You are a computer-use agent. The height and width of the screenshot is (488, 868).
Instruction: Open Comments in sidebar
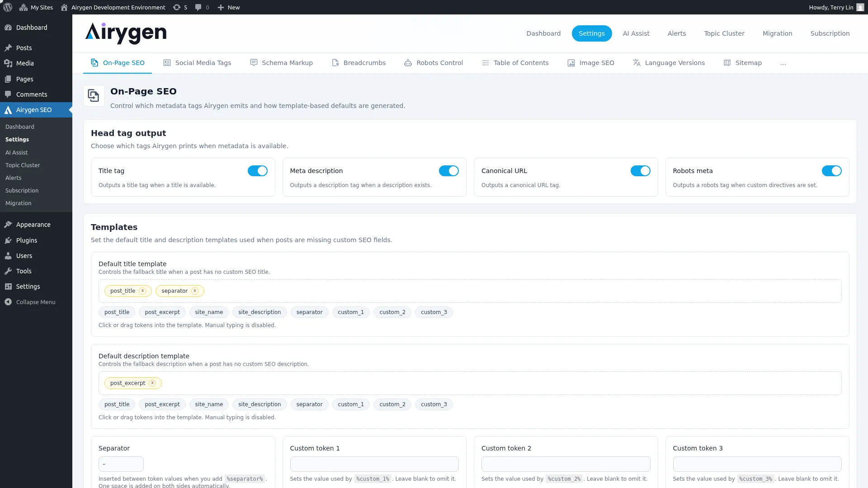click(36, 94)
